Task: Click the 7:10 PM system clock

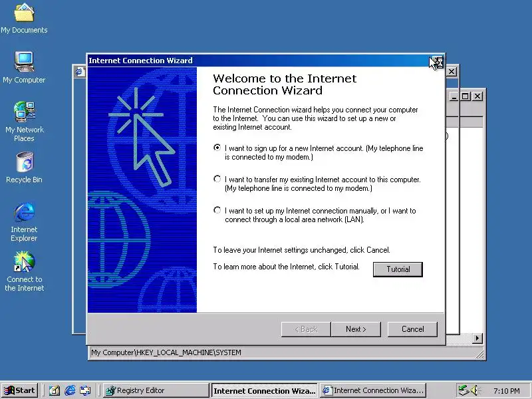Action: (507, 391)
